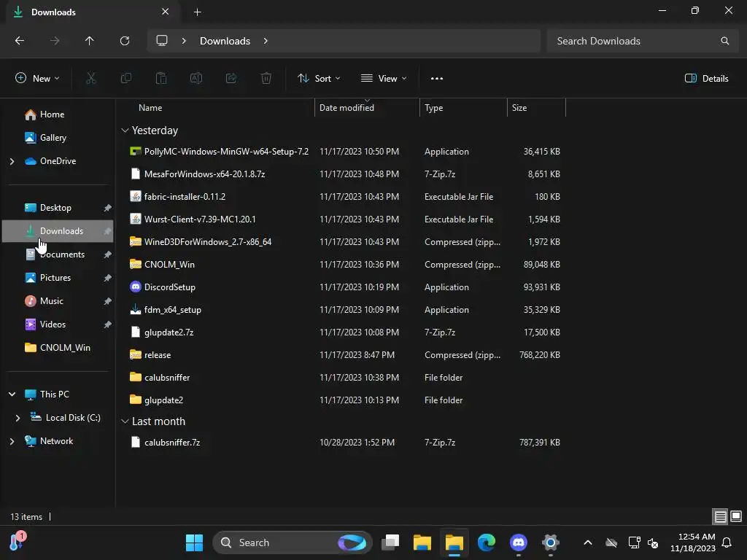This screenshot has width=747, height=560.
Task: Open the Sort dropdown menu
Action: click(x=319, y=79)
